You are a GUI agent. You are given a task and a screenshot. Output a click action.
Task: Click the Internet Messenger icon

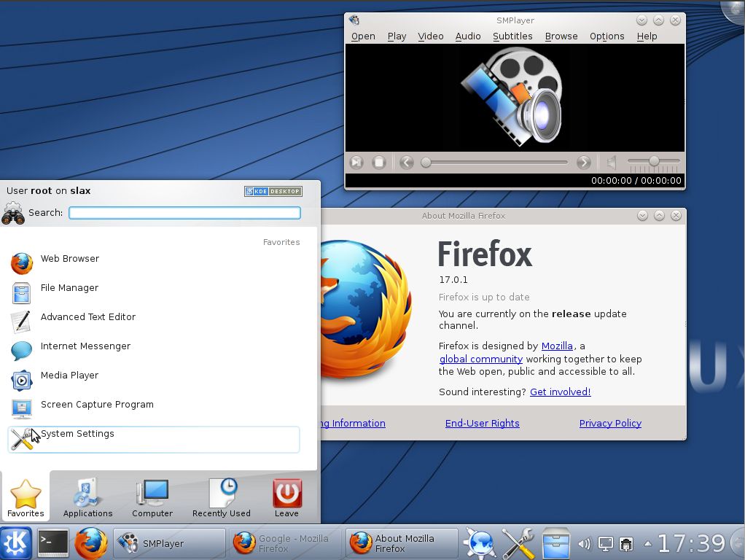coord(21,351)
